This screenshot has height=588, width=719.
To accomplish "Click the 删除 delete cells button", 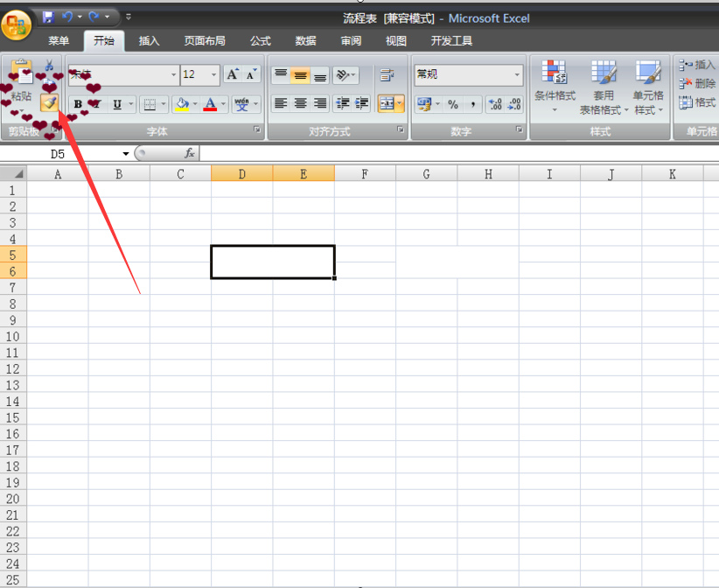I will point(697,83).
